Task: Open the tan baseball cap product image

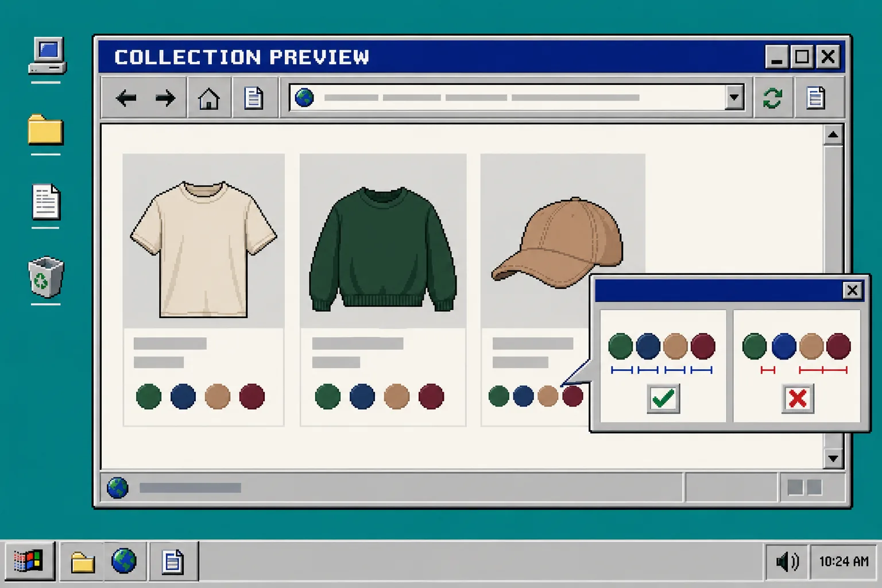Action: point(558,242)
